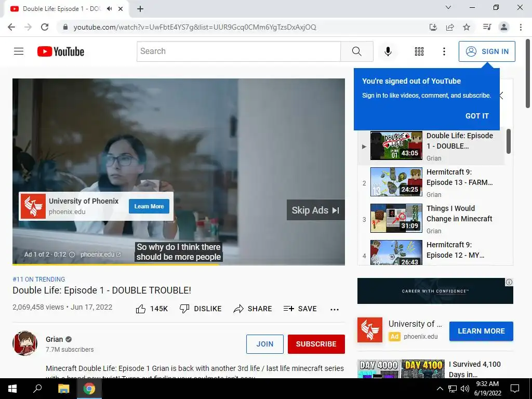Click into the Search input field

point(238,51)
